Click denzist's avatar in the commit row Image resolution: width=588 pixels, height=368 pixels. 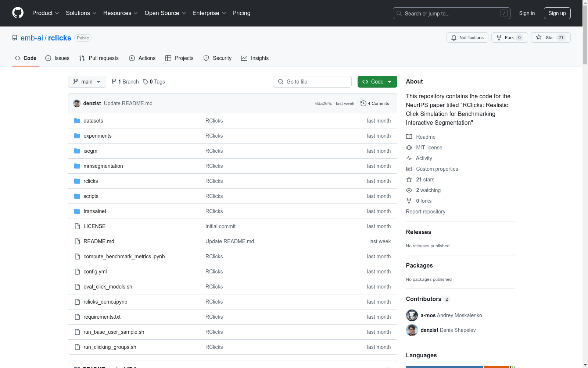pyautogui.click(x=77, y=103)
